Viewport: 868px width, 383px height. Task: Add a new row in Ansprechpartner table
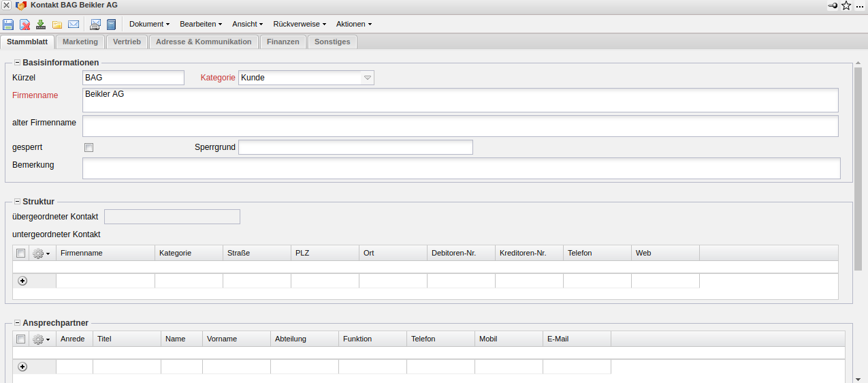point(22,367)
